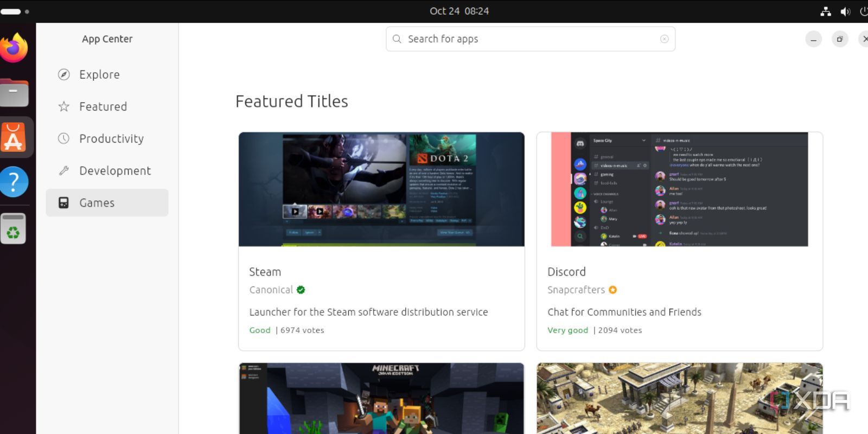Open the Minecraft Java Edition card image
The image size is (868, 434).
tap(381, 399)
